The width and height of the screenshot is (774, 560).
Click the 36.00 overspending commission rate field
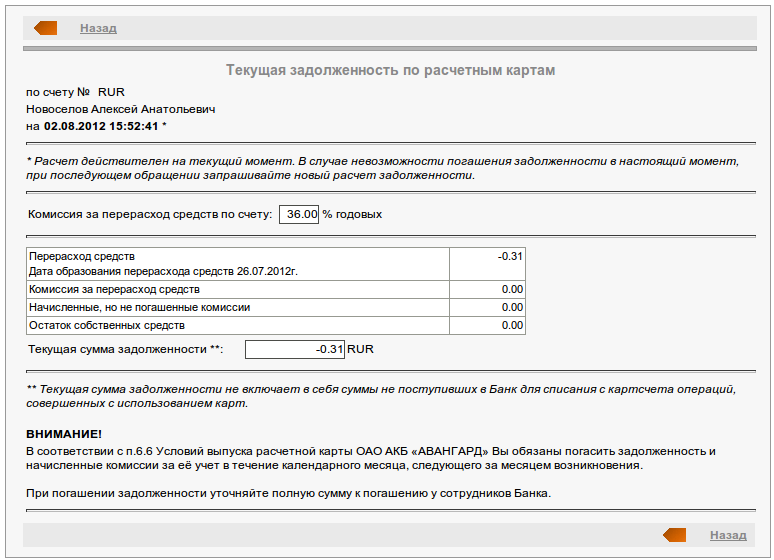click(x=299, y=214)
